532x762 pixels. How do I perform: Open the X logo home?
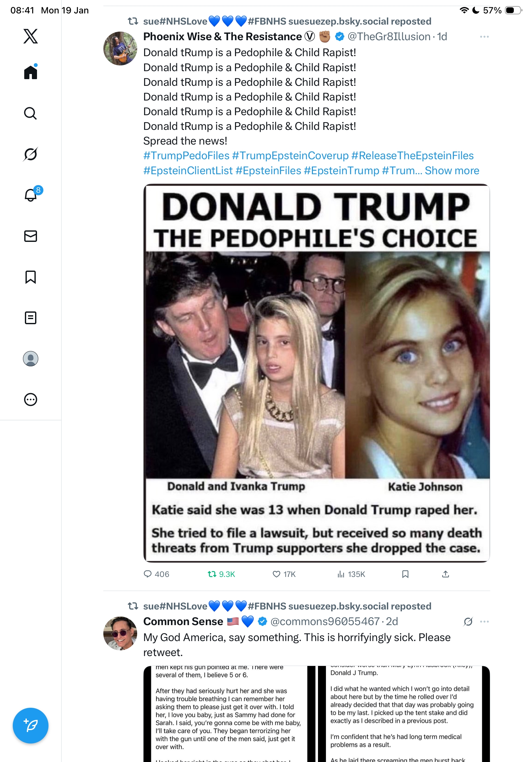pyautogui.click(x=31, y=36)
